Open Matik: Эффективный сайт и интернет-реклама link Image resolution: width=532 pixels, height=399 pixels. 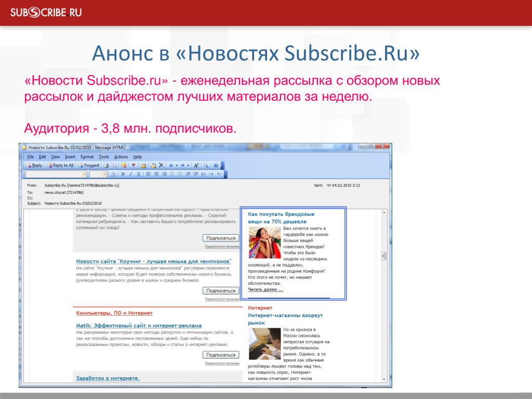(139, 325)
